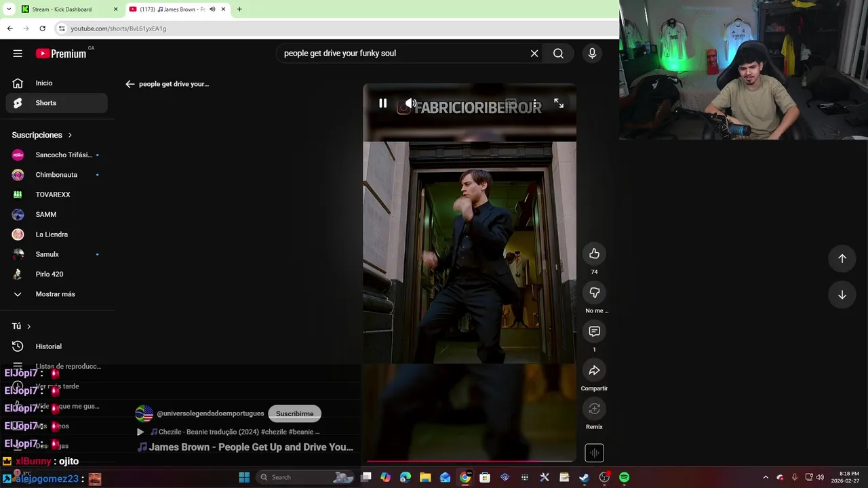Open the Pirlo 420 channel
The width and height of the screenshot is (868, 488).
point(57,274)
